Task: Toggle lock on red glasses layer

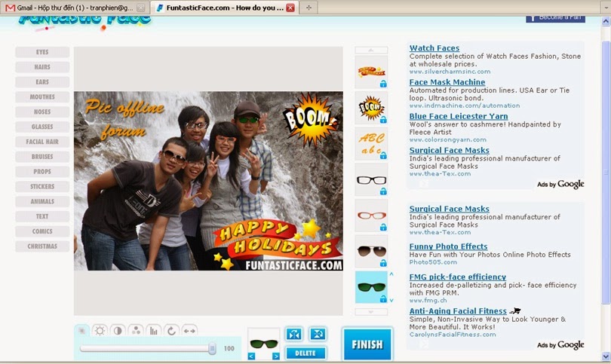Action: coord(383,227)
